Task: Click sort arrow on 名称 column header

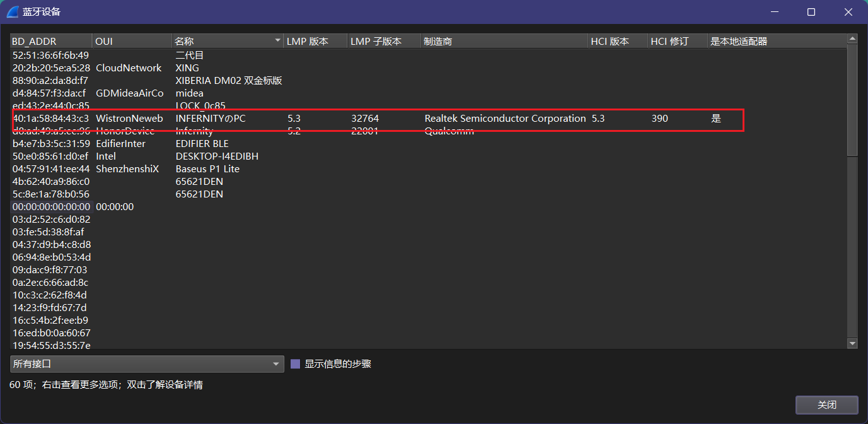Action: point(277,41)
